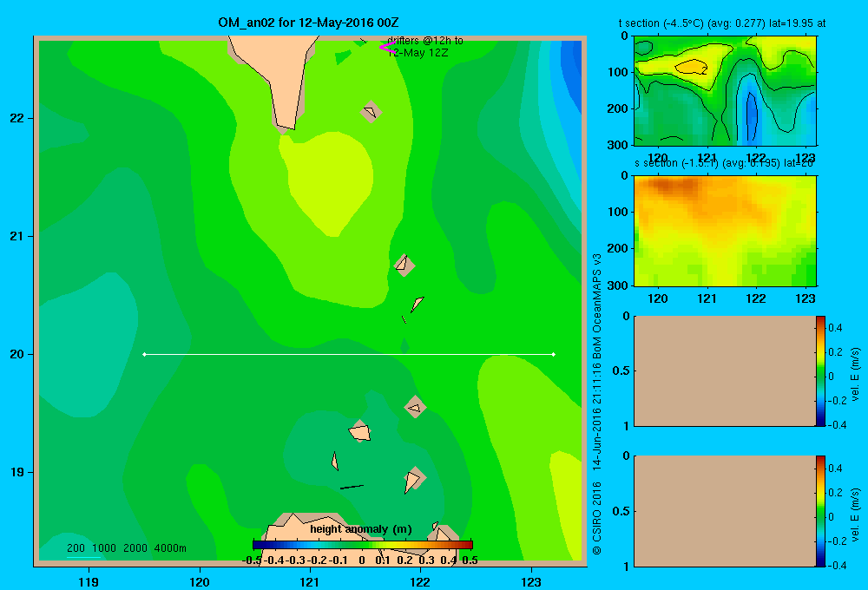Click the small island near 121.5E, 22N

coord(371,112)
